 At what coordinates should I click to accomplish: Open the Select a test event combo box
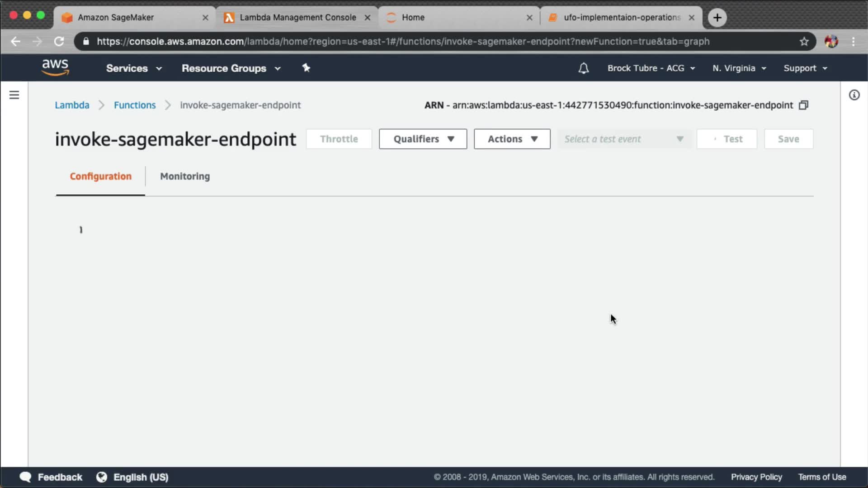click(623, 139)
